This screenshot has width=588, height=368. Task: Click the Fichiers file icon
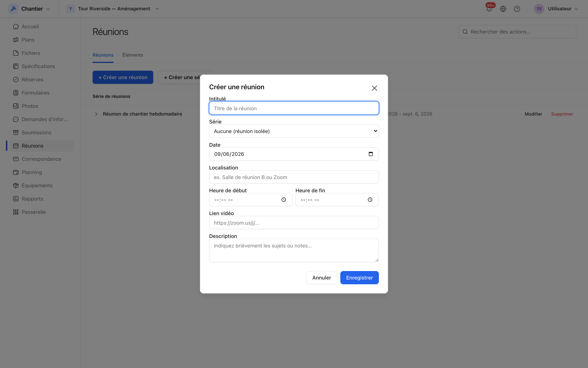pyautogui.click(x=16, y=53)
